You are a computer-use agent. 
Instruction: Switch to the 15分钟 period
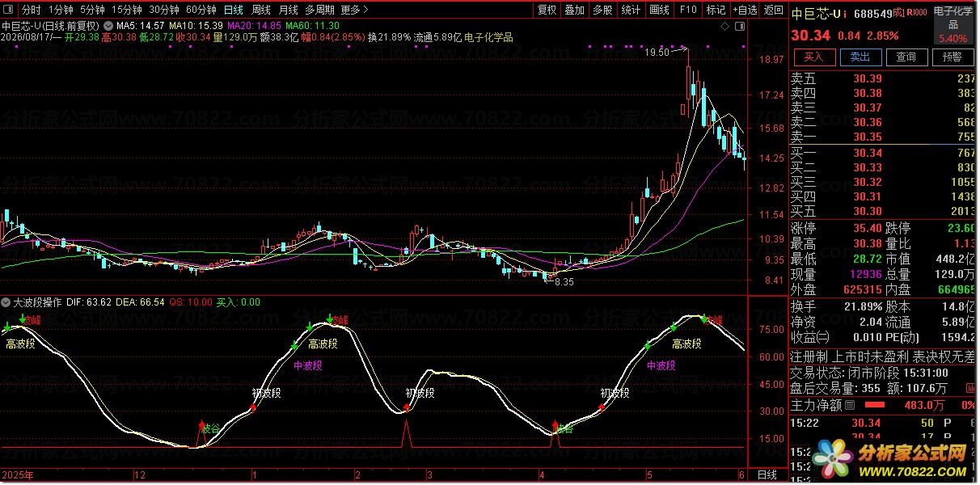[x=126, y=11]
